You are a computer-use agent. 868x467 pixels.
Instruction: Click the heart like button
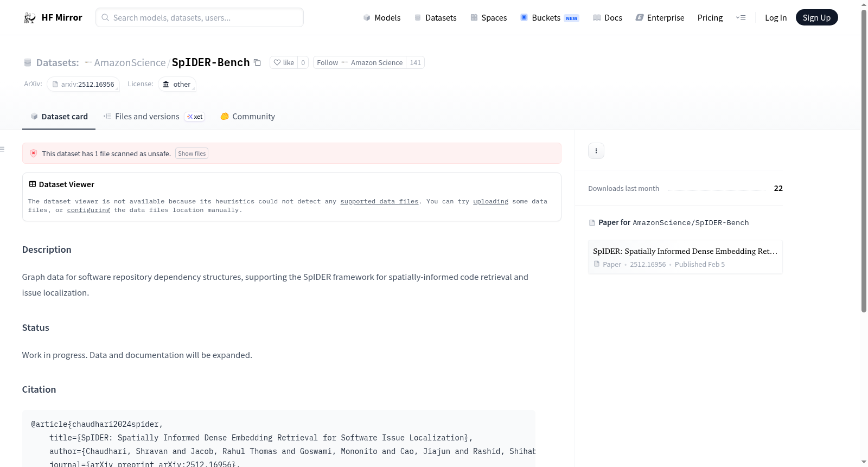(x=284, y=63)
